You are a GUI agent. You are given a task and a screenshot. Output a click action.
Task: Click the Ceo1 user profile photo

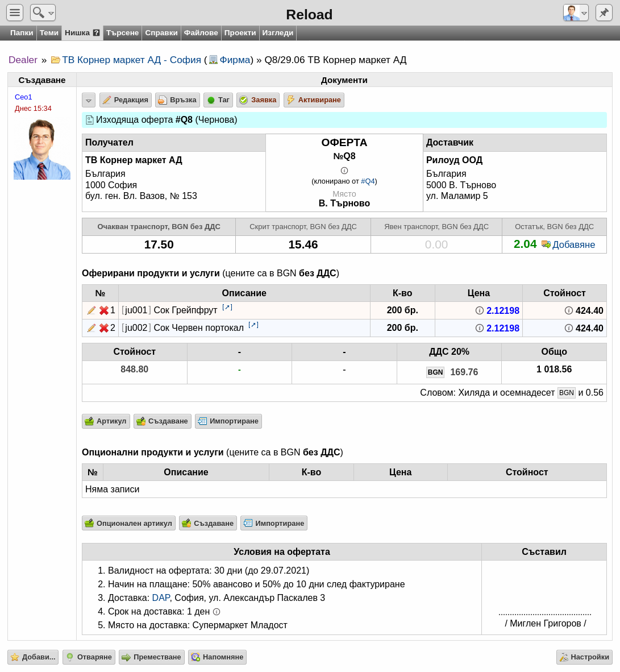(x=42, y=149)
